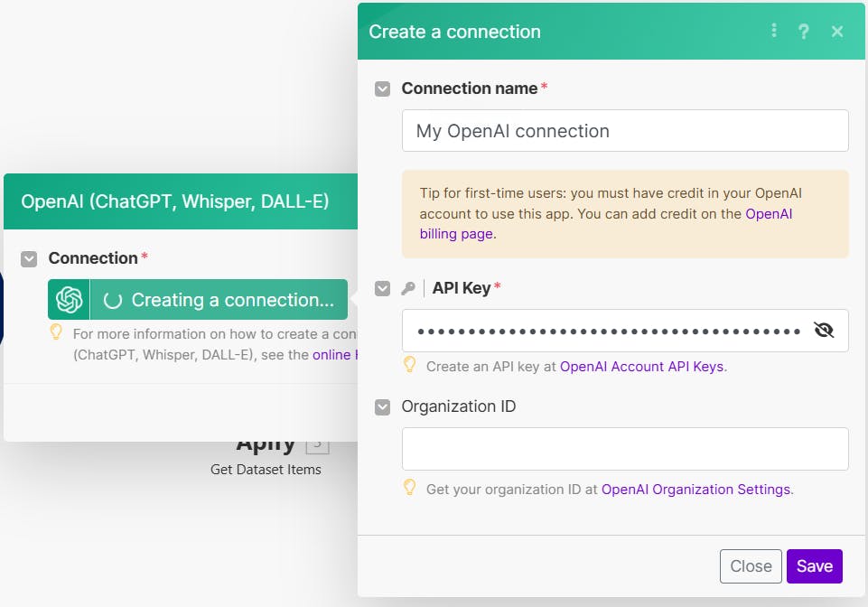Follow the OpenAI billing page link
This screenshot has height=607, width=868.
[x=605, y=224]
